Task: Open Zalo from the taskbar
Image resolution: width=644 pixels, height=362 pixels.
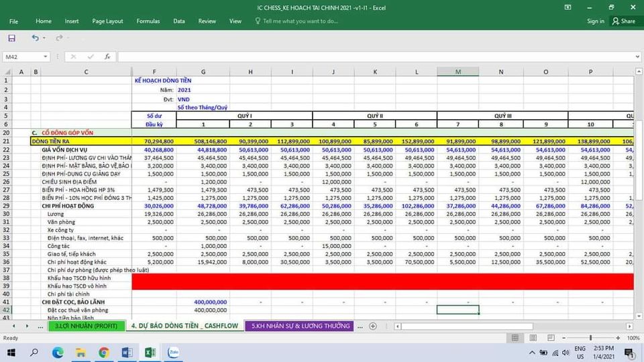Action: (x=173, y=352)
